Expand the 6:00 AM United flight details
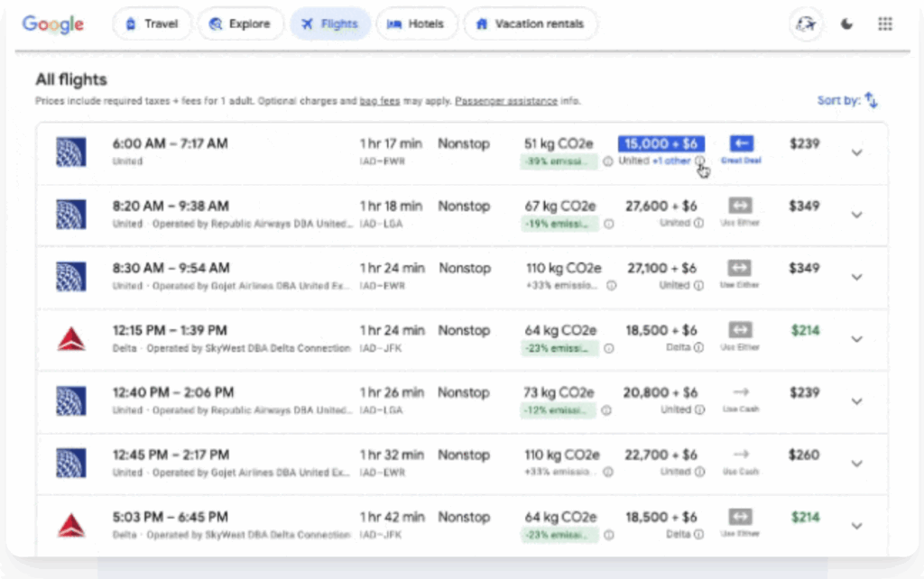Viewport: 924px width, 579px height. (856, 152)
